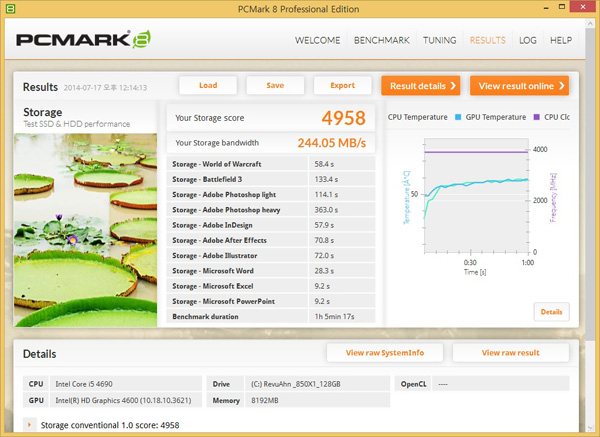Click the Benchmark duration row

[x=271, y=316]
